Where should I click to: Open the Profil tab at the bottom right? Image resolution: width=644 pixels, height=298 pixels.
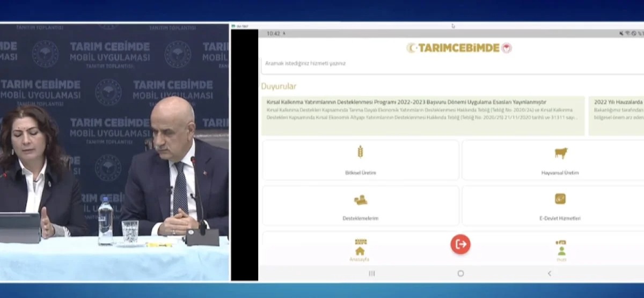click(x=561, y=253)
